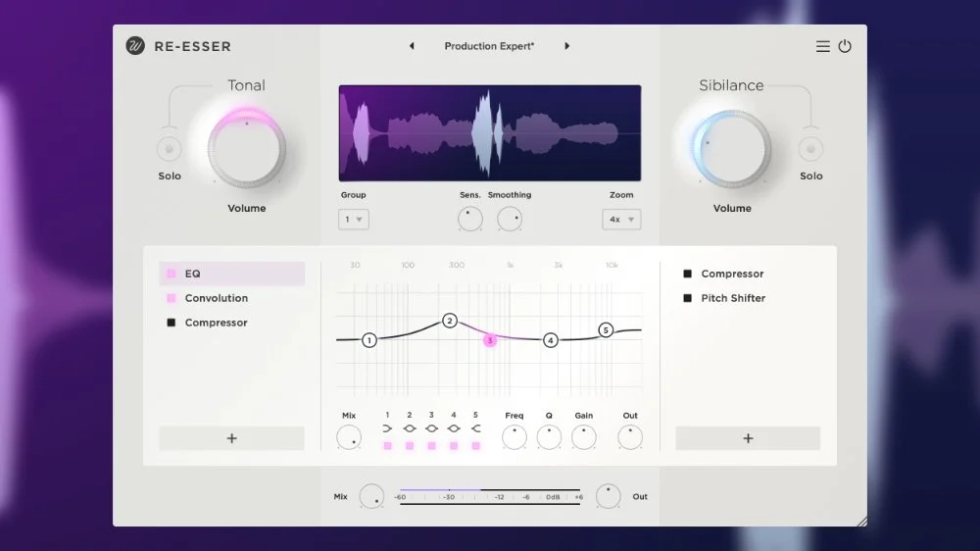The height and width of the screenshot is (551, 980).
Task: Select EQ node 4 on the curve
Action: [x=550, y=340]
